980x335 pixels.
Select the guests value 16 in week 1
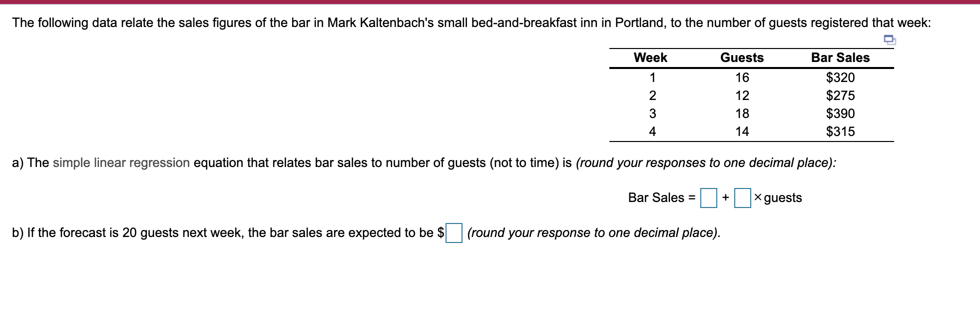(x=742, y=77)
